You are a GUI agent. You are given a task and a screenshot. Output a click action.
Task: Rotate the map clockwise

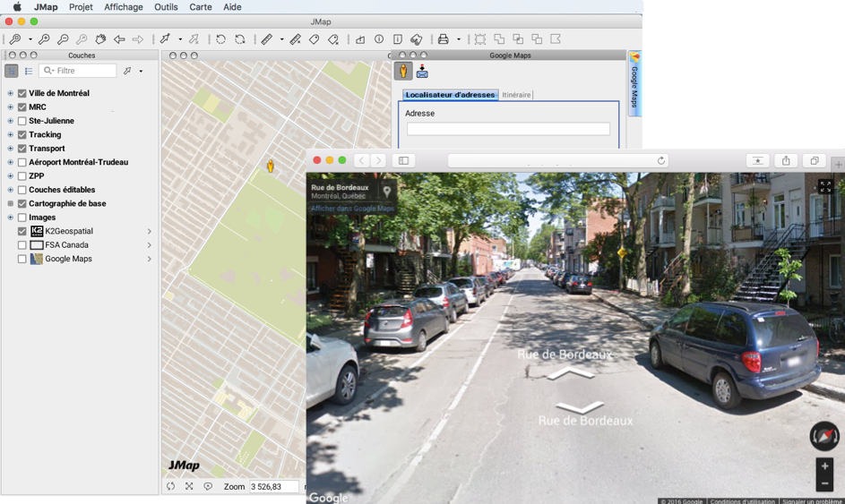(x=240, y=39)
